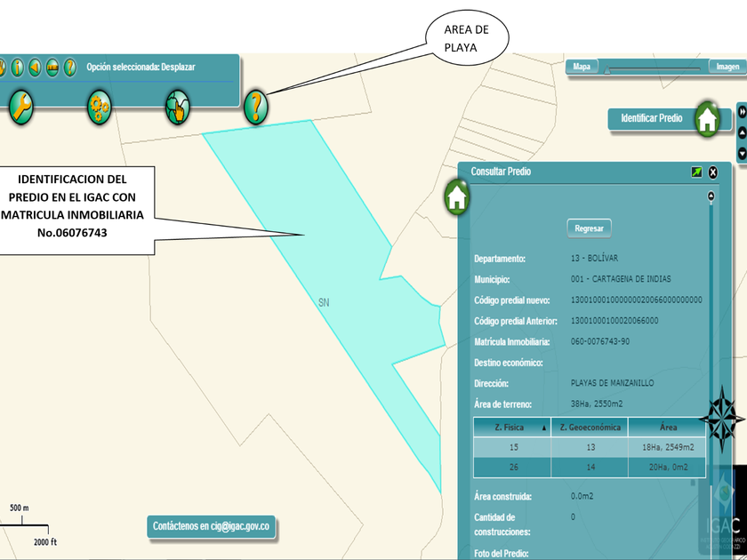Viewport: 747px width, 560px height.
Task: Switch base layer to Imagen
Action: (x=727, y=67)
